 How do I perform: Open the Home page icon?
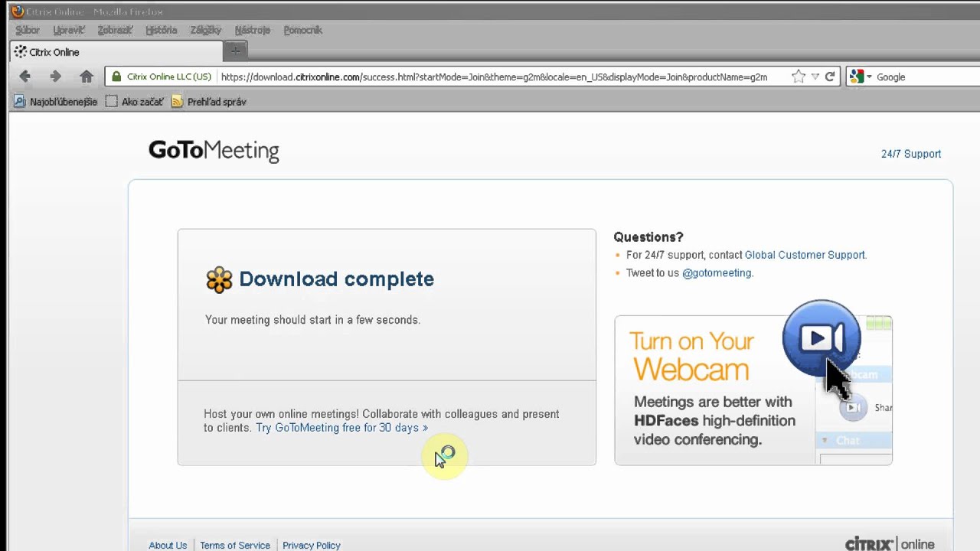[87, 77]
